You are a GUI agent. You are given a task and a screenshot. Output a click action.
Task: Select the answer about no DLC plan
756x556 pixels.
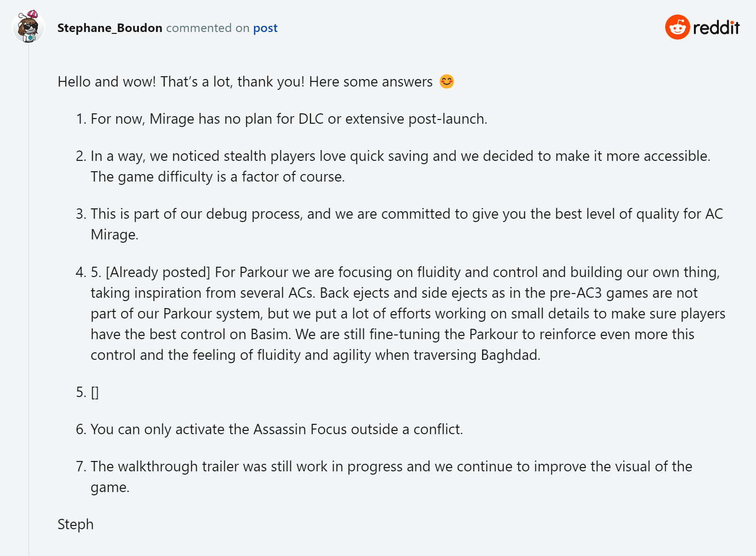(x=288, y=119)
